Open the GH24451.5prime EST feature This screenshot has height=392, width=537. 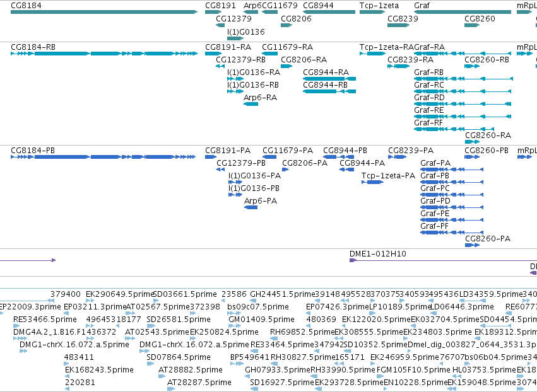click(x=253, y=301)
